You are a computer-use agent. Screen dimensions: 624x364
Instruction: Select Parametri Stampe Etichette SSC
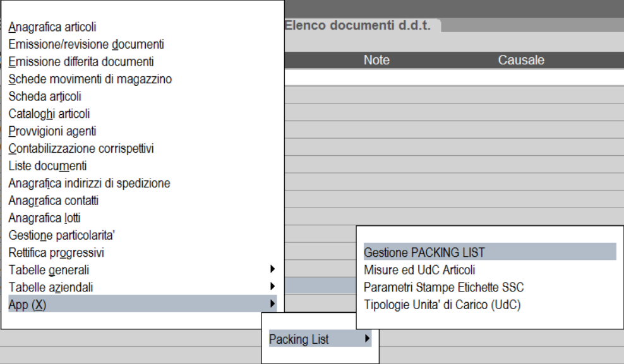(444, 288)
